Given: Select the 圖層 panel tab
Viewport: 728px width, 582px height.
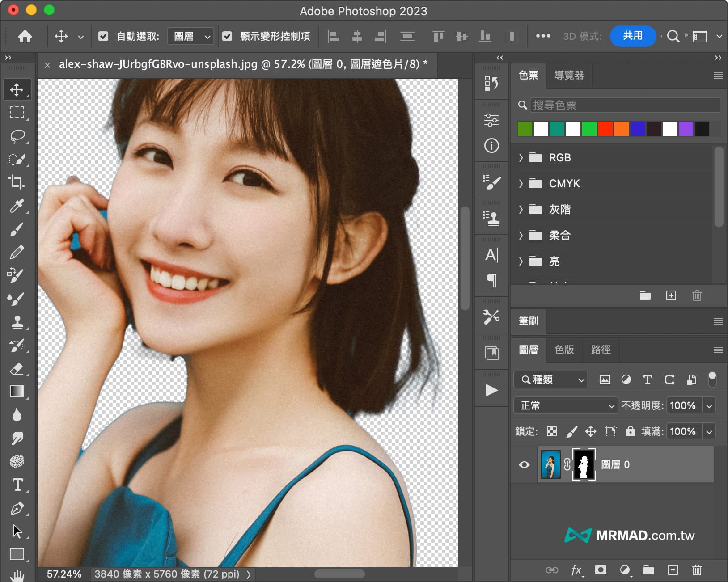Looking at the screenshot, I should pos(529,350).
